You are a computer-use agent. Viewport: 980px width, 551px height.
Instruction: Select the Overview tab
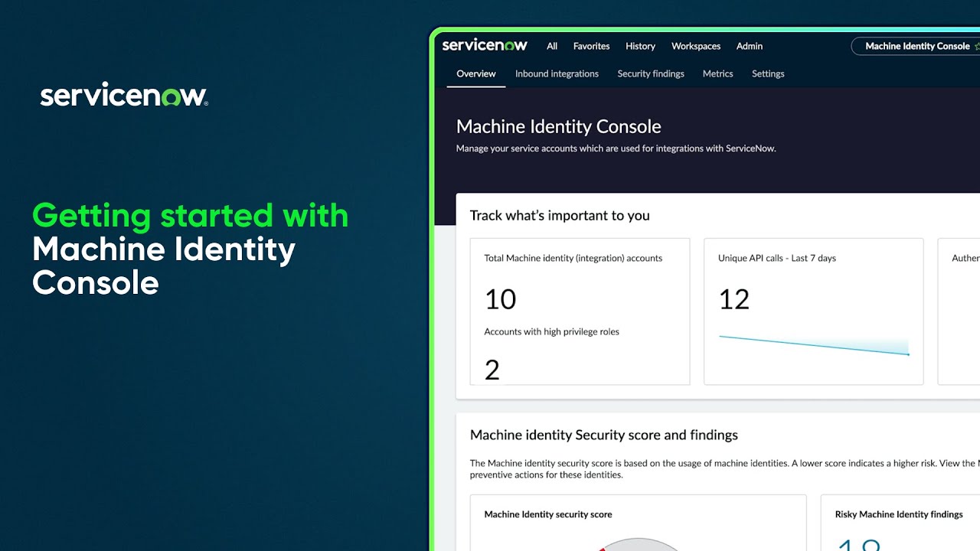click(476, 73)
